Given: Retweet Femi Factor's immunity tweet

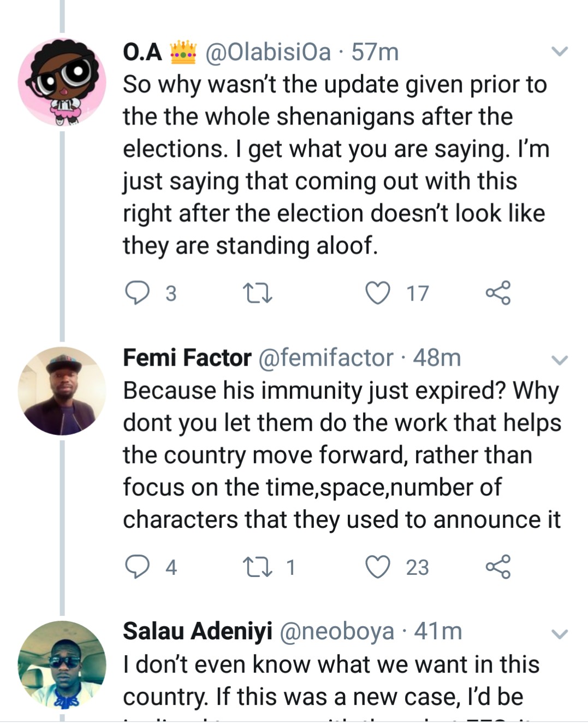Looking at the screenshot, I should click(x=258, y=567).
